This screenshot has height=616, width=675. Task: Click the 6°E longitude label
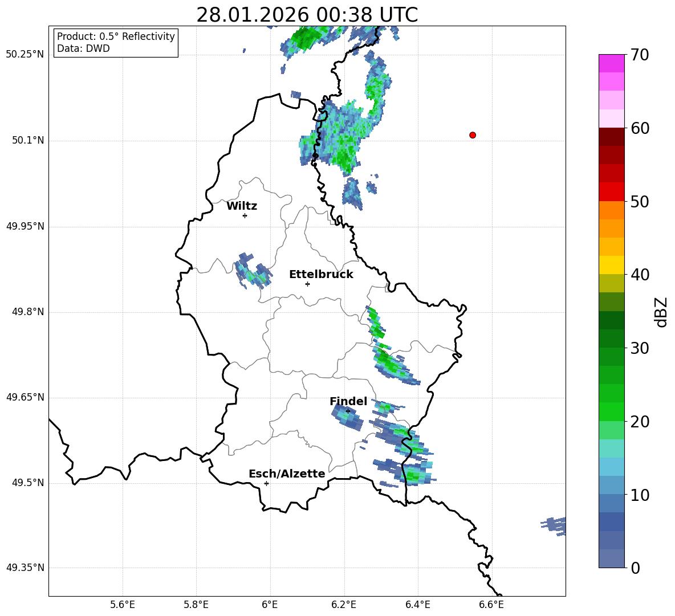click(270, 605)
